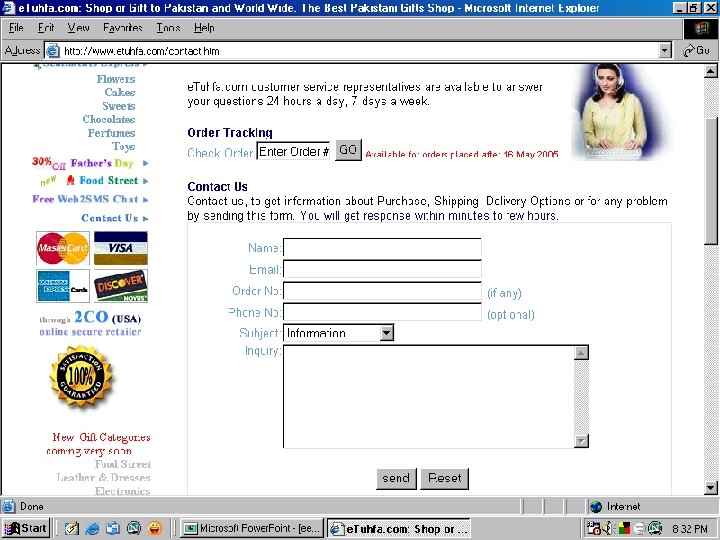This screenshot has height=540, width=720.
Task: Click the GO order tracking button
Action: 348,150
